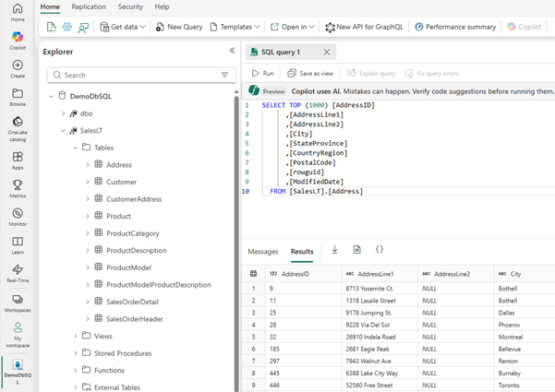Open Real-Time hub icon
The width and height of the screenshot is (555, 392).
point(18,269)
